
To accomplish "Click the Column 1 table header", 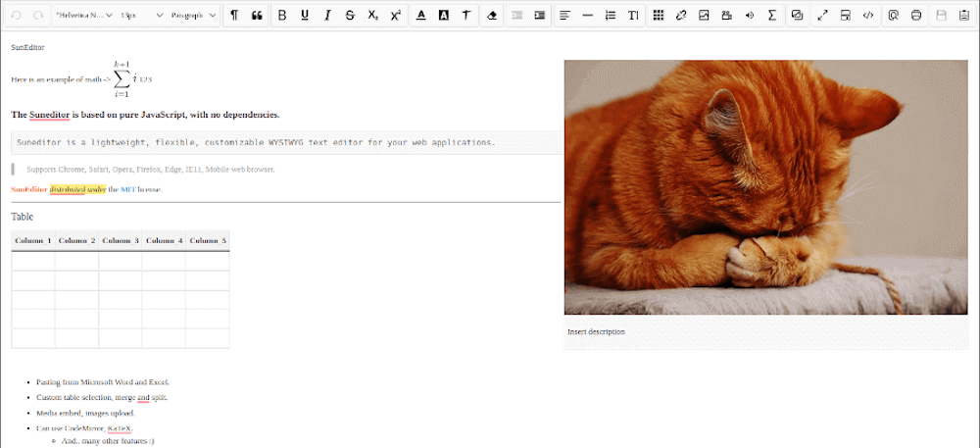I will click(33, 240).
